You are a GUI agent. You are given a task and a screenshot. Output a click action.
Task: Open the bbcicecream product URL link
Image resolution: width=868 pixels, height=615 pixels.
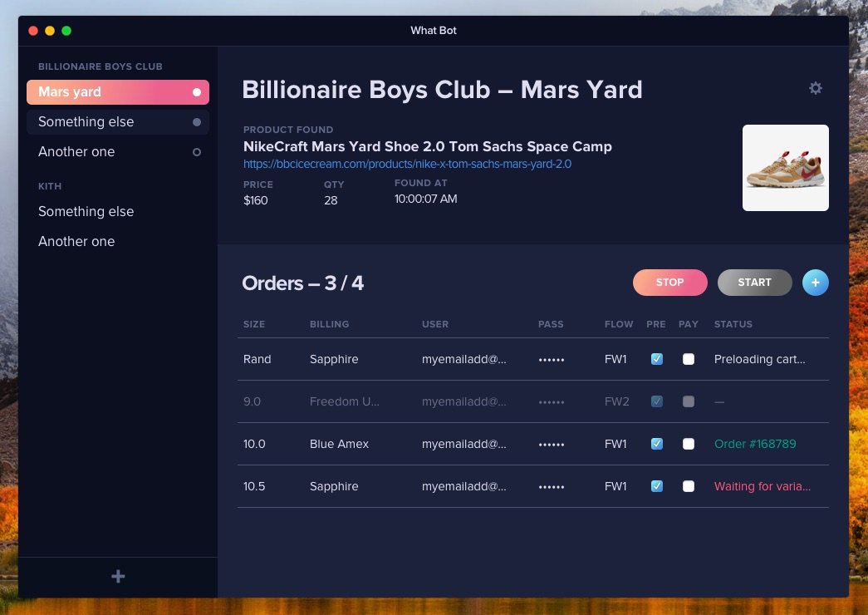[408, 164]
